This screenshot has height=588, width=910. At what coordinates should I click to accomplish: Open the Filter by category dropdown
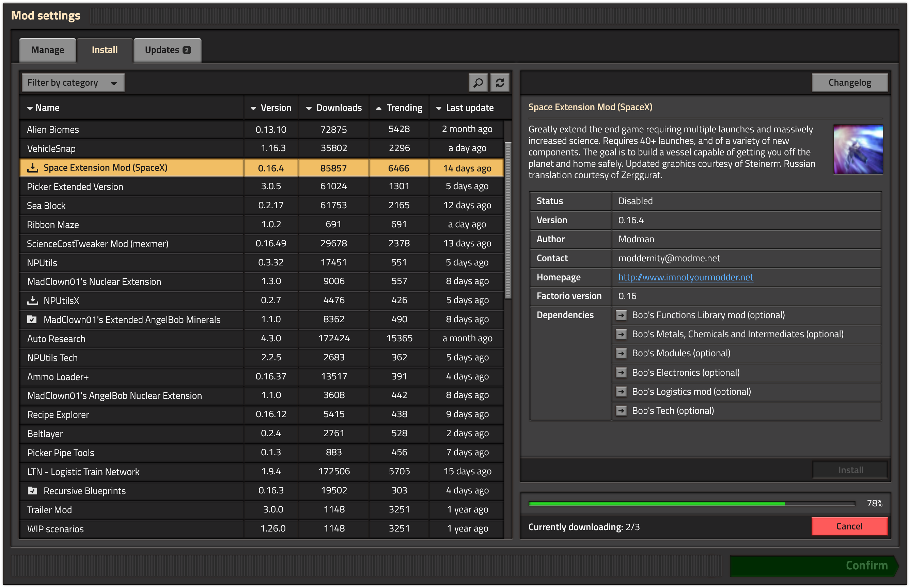click(x=73, y=82)
